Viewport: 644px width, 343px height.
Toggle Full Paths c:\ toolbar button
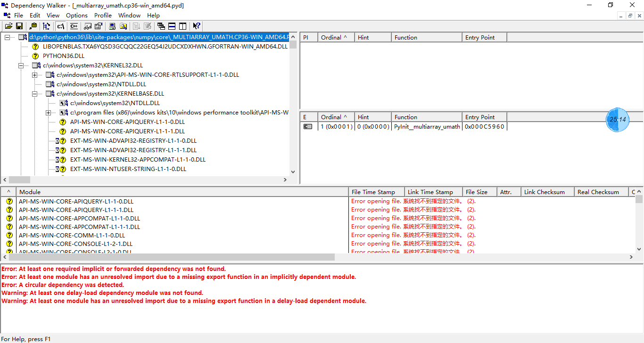pos(61,26)
